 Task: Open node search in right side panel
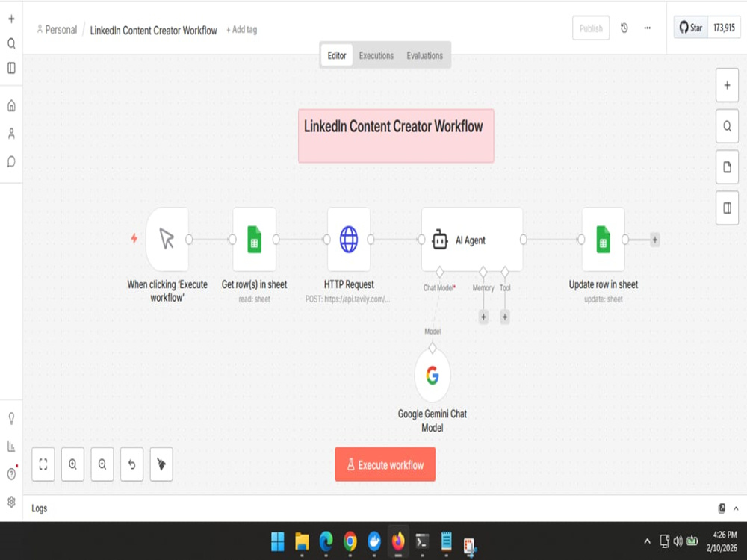click(x=727, y=126)
